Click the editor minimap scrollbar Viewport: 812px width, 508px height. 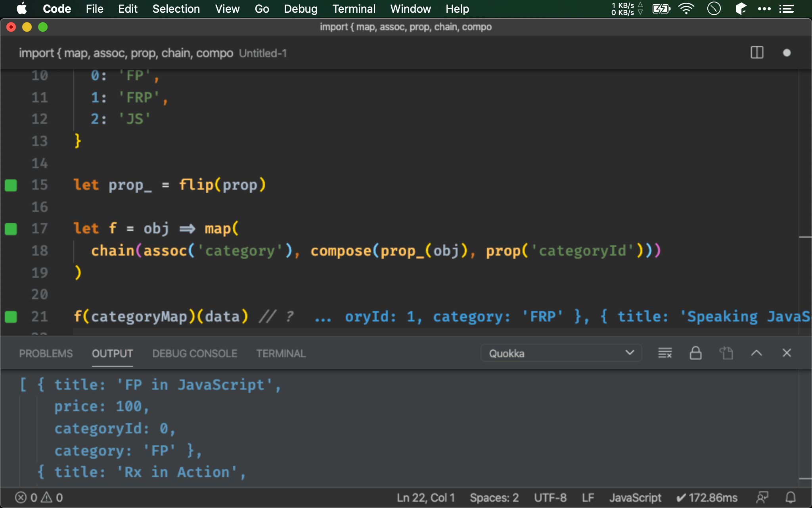[x=805, y=202]
